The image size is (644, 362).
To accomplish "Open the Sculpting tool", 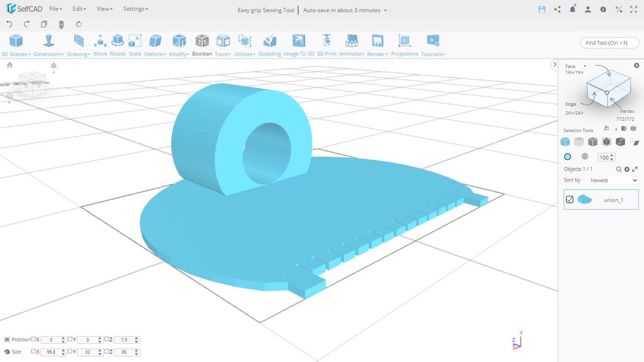I will click(x=270, y=46).
